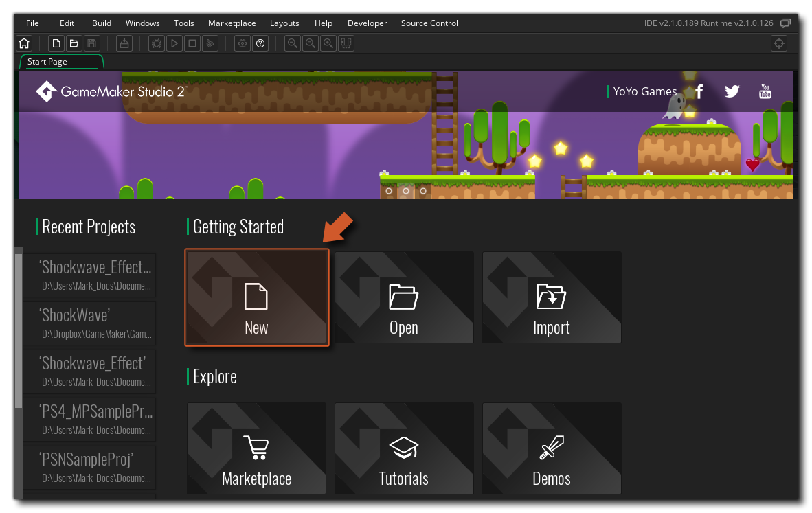Click the Save project toolbar icon
The image size is (812, 513).
(91, 43)
